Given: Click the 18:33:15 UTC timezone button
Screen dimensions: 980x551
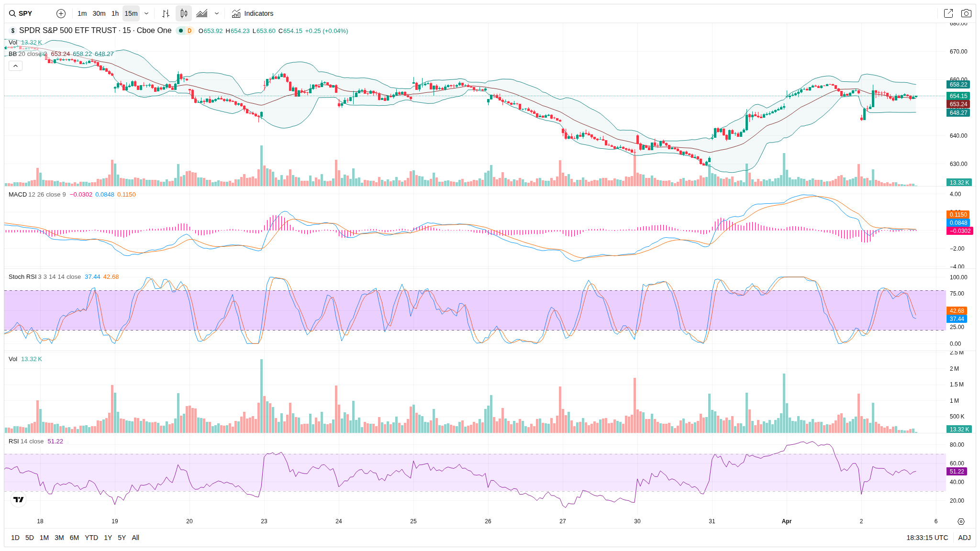Looking at the screenshot, I should point(927,538).
